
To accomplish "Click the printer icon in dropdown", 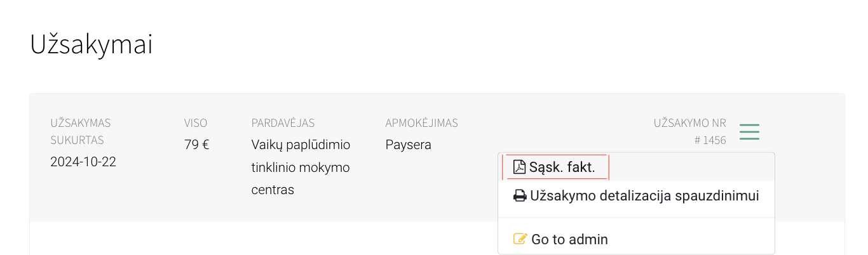I will click(x=520, y=195).
